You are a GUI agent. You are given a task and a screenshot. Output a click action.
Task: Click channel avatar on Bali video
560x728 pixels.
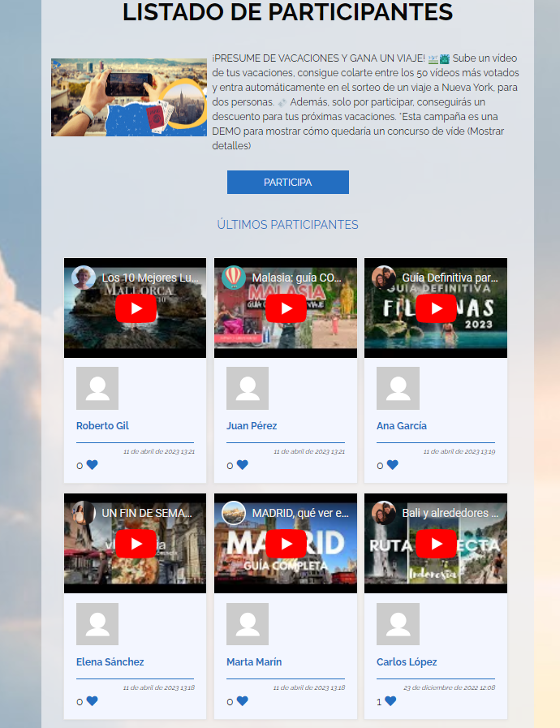[x=384, y=513]
